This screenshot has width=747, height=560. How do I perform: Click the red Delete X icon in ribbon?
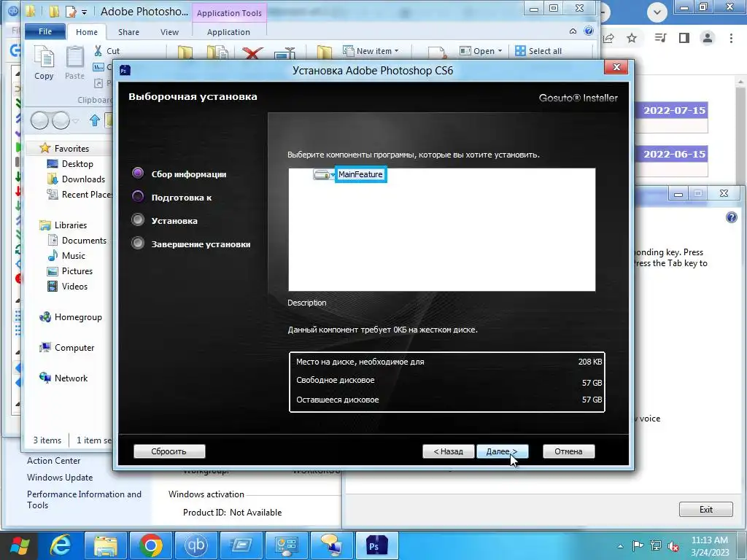click(x=252, y=53)
